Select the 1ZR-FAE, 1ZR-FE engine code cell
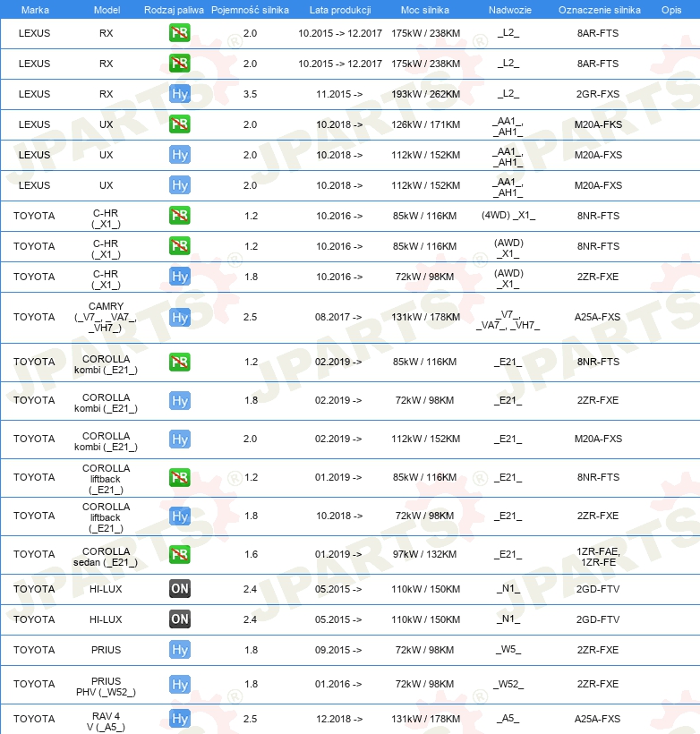Viewport: 700px width, 734px height. [598, 557]
